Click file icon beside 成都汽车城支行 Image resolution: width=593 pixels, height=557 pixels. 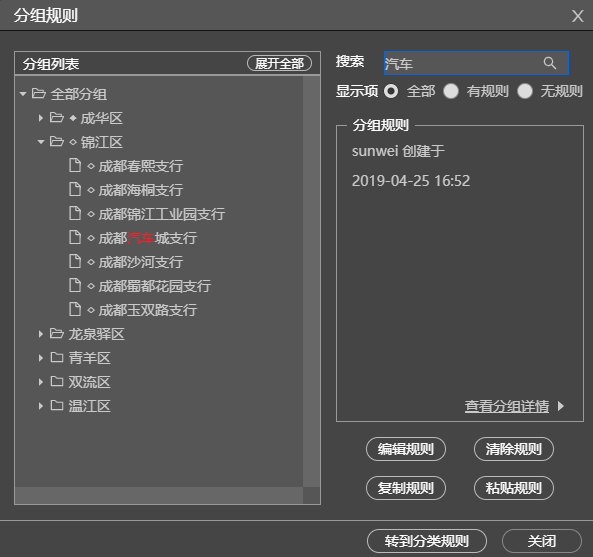(75, 237)
